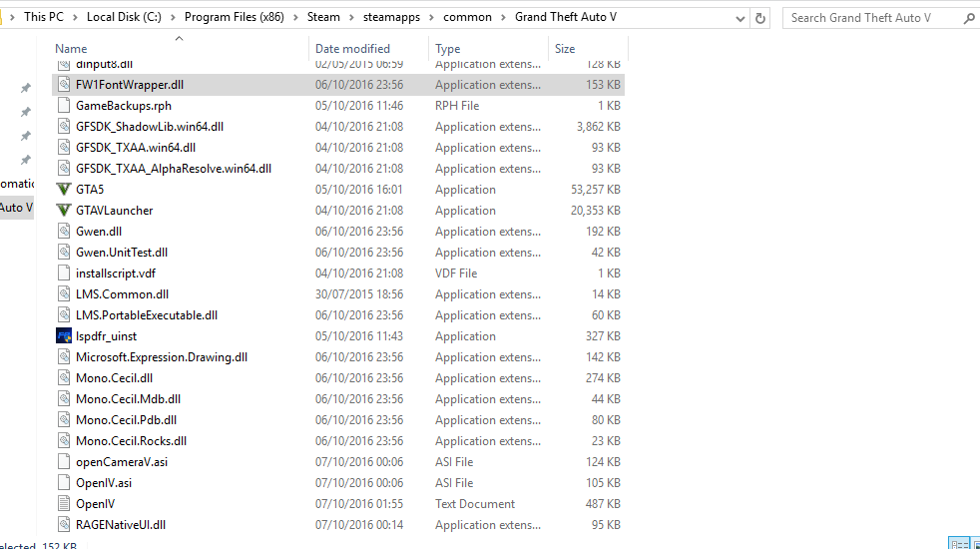
Task: Expand the chevron after common breadcrumb
Action: coord(503,18)
